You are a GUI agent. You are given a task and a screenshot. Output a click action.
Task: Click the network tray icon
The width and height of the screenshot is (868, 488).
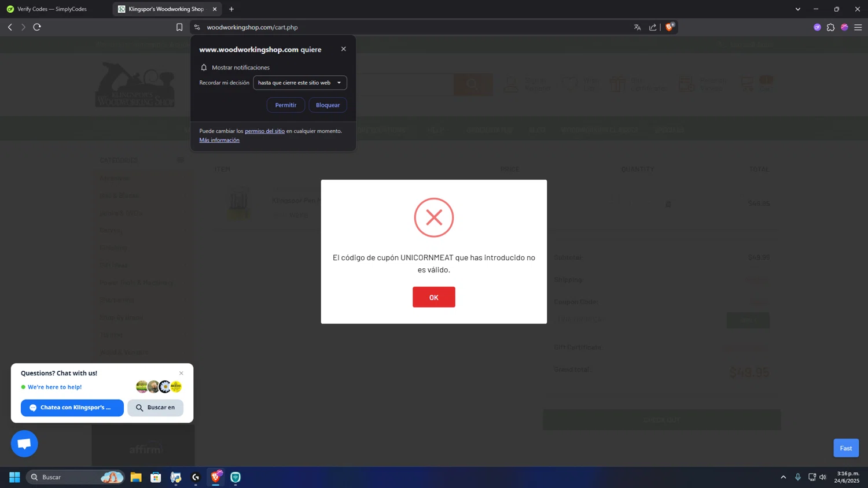812,477
